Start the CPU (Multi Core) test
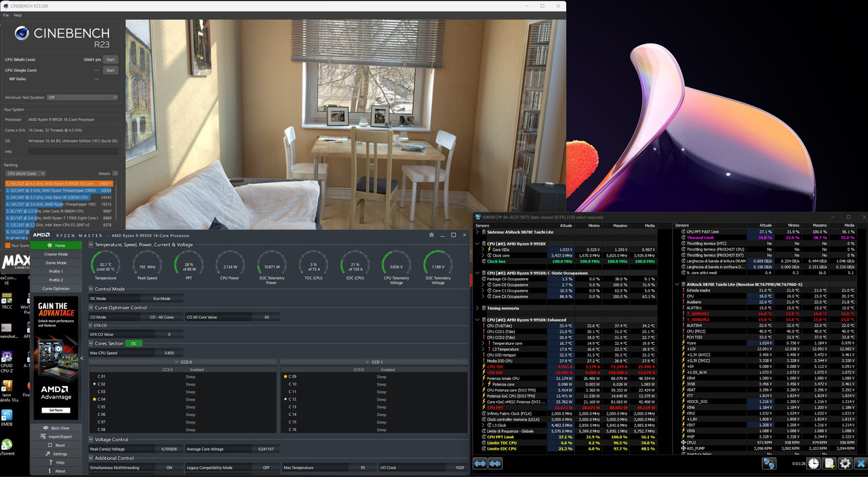868x477 pixels. tap(110, 60)
